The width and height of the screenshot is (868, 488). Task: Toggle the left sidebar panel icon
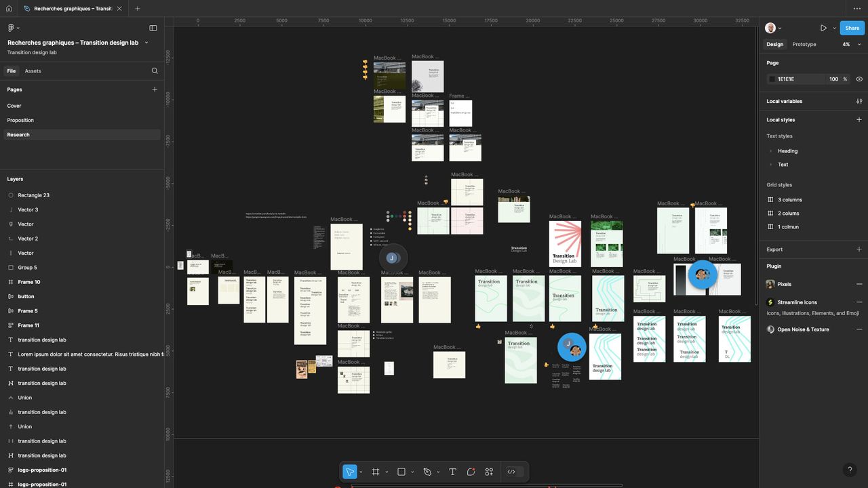[x=153, y=28]
